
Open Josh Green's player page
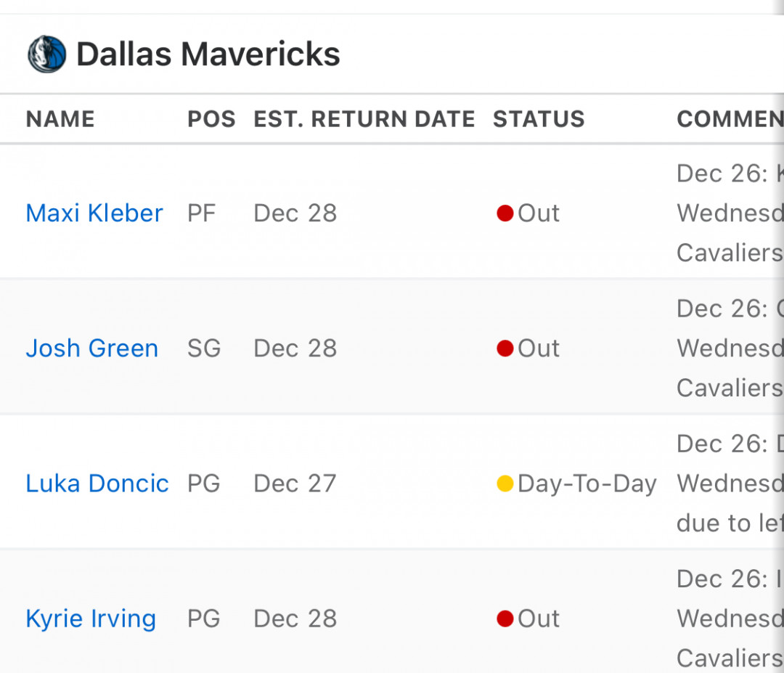pyautogui.click(x=91, y=348)
